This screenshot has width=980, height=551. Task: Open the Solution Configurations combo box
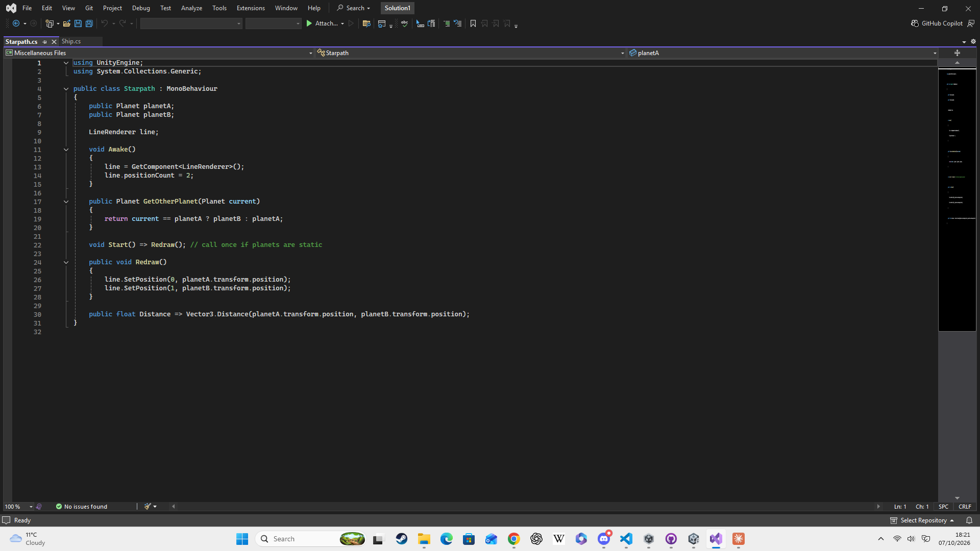point(191,23)
